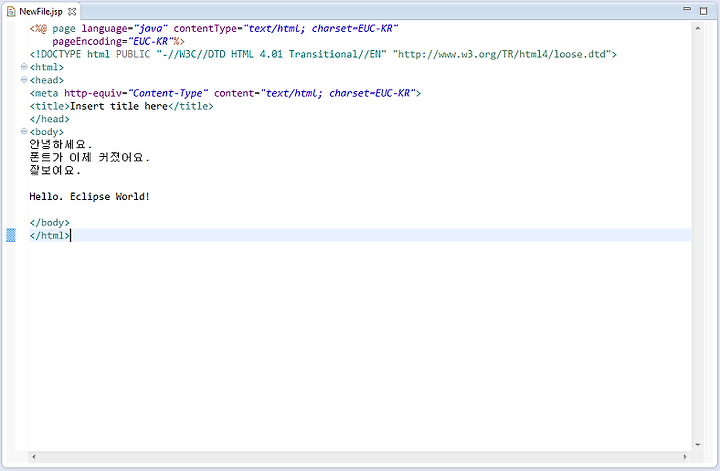Click the "잘보여요." line
720x471 pixels.
coord(55,170)
